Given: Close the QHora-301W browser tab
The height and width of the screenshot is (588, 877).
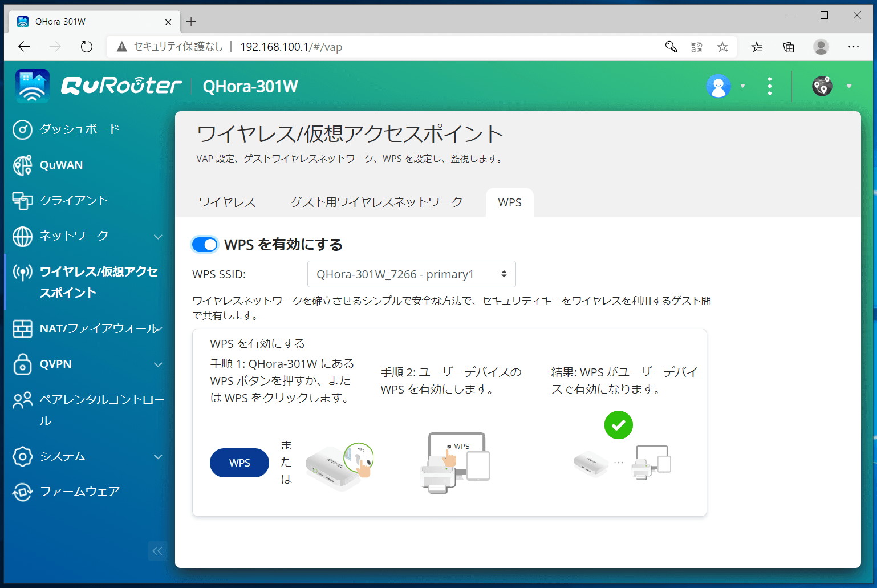Looking at the screenshot, I should (168, 22).
